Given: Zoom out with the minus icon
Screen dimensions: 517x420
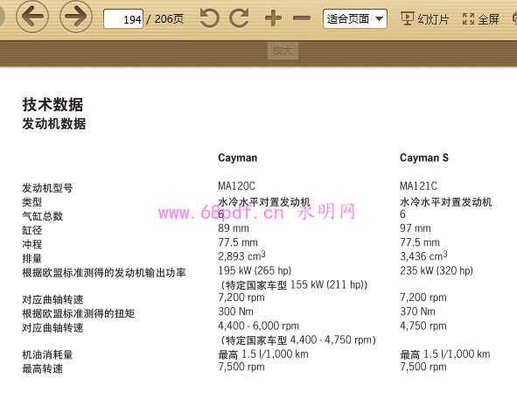Looking at the screenshot, I should (302, 18).
